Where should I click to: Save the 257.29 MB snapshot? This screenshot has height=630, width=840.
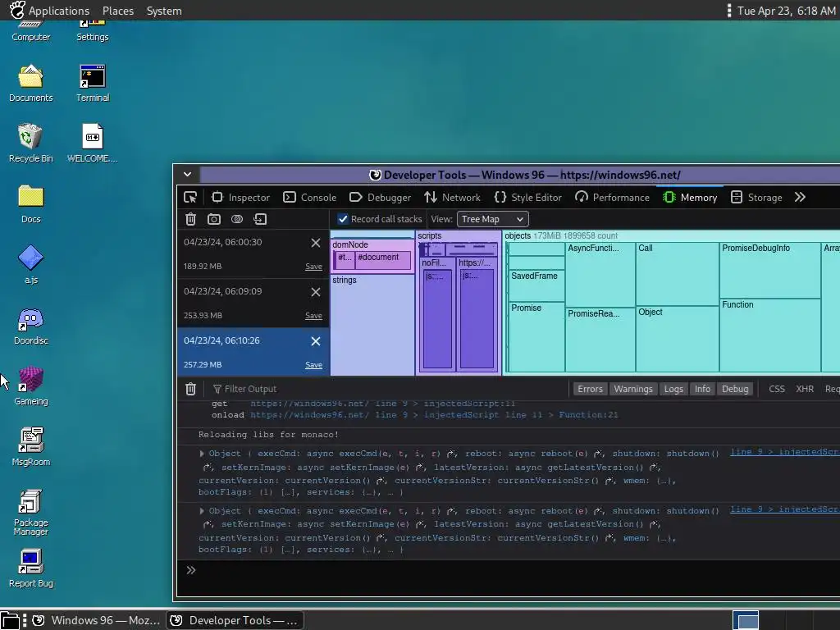pos(313,365)
